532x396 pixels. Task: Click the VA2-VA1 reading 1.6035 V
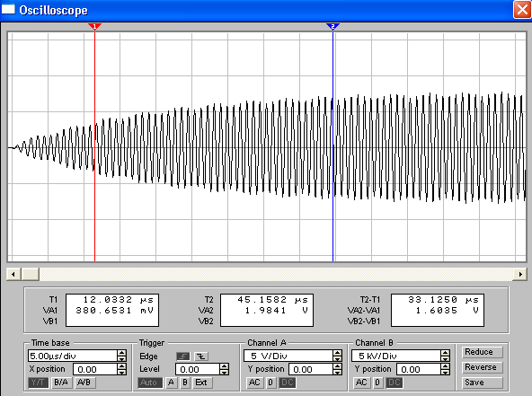click(x=448, y=310)
